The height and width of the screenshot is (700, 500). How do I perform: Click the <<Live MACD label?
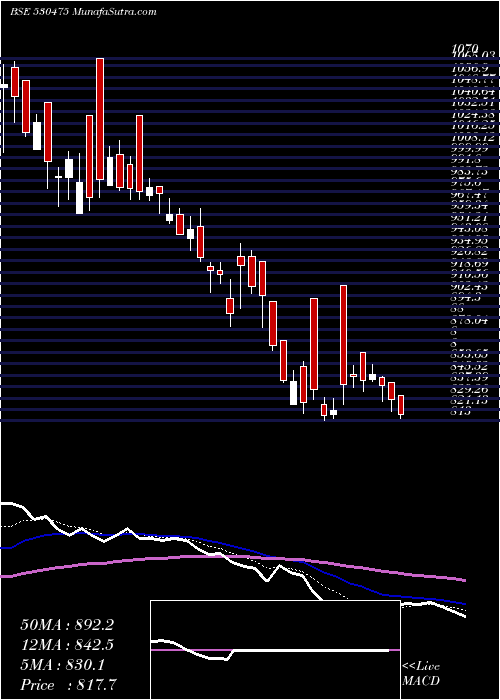tap(421, 674)
